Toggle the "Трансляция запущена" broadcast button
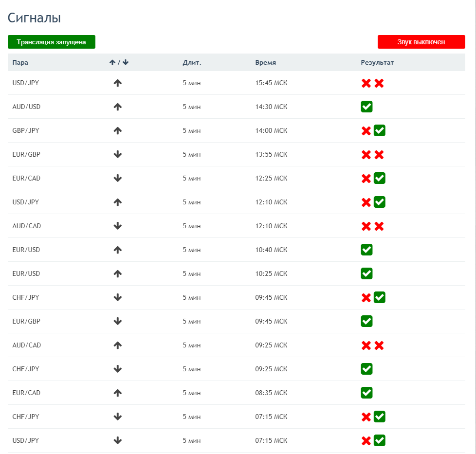Viewport: 476px width, 454px height. [52, 42]
